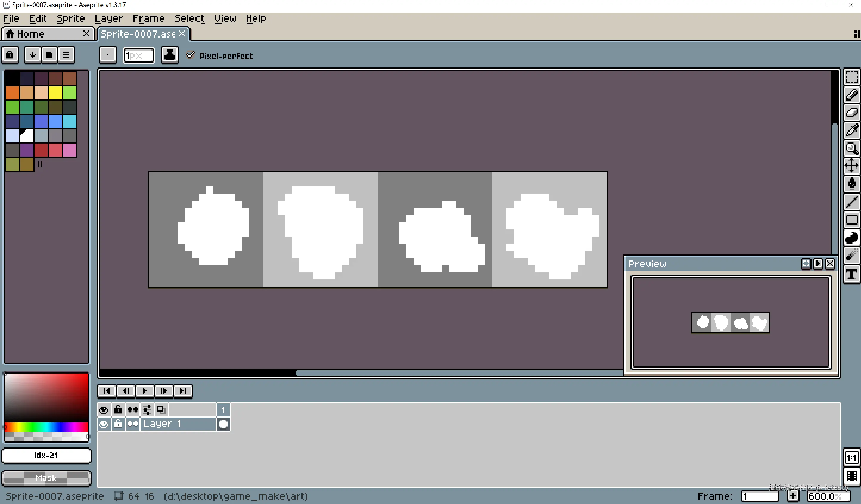861x504 pixels.
Task: Toggle the Pixel-perfect checkbox
Action: pyautogui.click(x=190, y=55)
